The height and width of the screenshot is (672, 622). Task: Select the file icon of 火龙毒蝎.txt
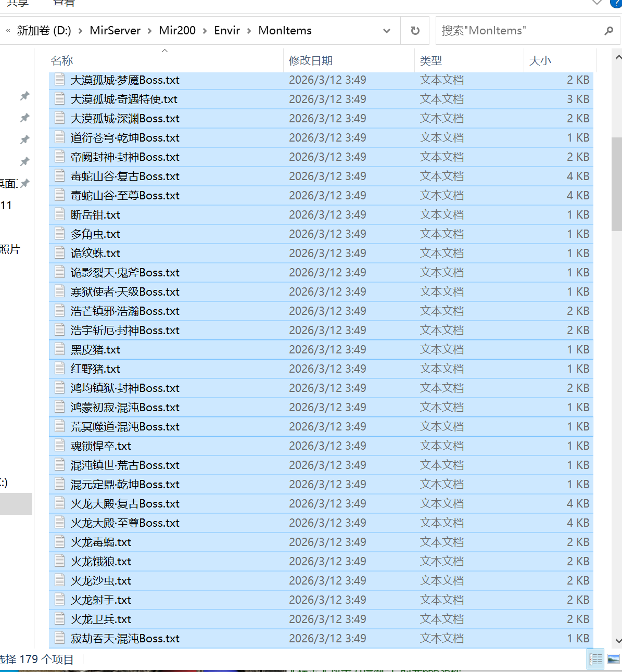[60, 542]
